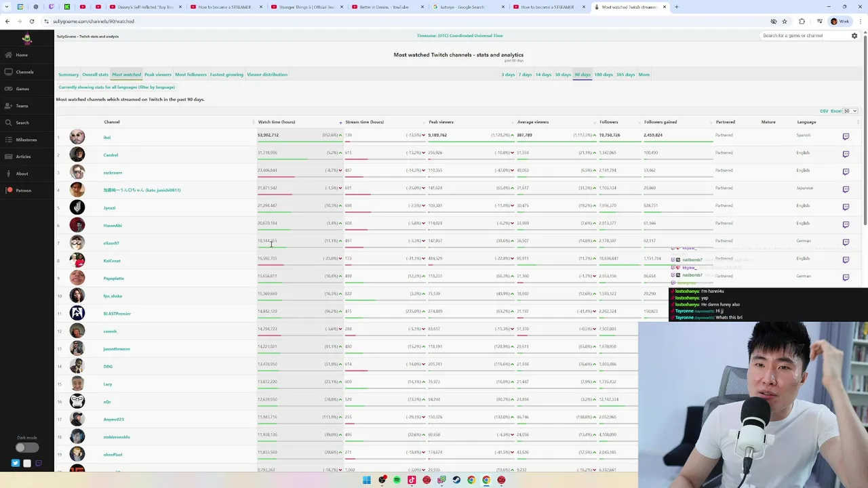Open Twitch chat icon for Jynxzi row
The height and width of the screenshot is (488, 868).
click(846, 207)
